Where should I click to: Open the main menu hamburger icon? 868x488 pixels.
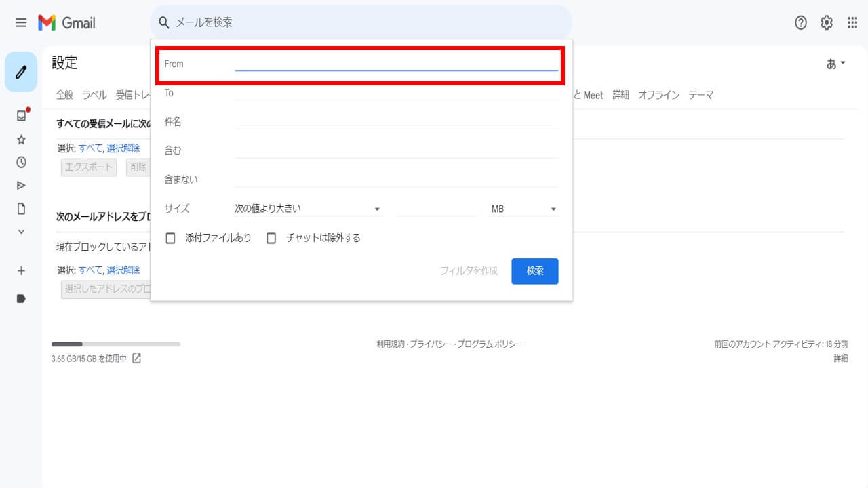coord(21,23)
